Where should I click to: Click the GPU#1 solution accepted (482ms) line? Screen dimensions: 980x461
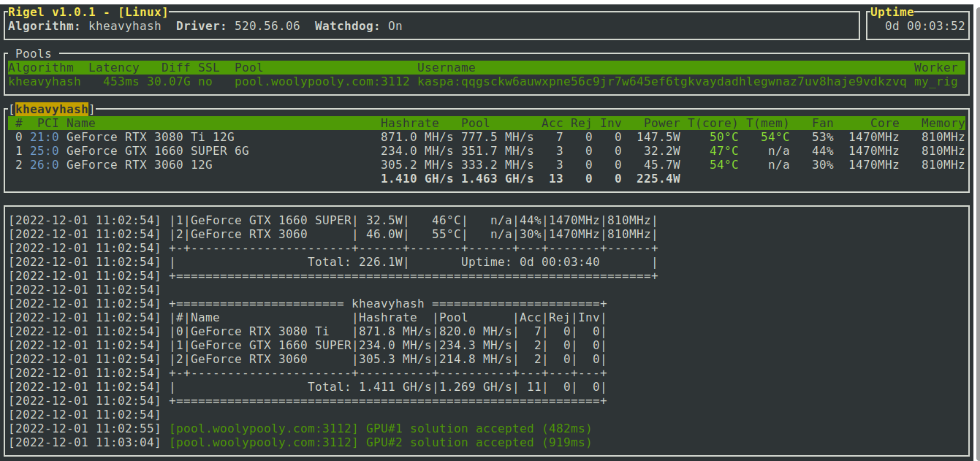381,428
